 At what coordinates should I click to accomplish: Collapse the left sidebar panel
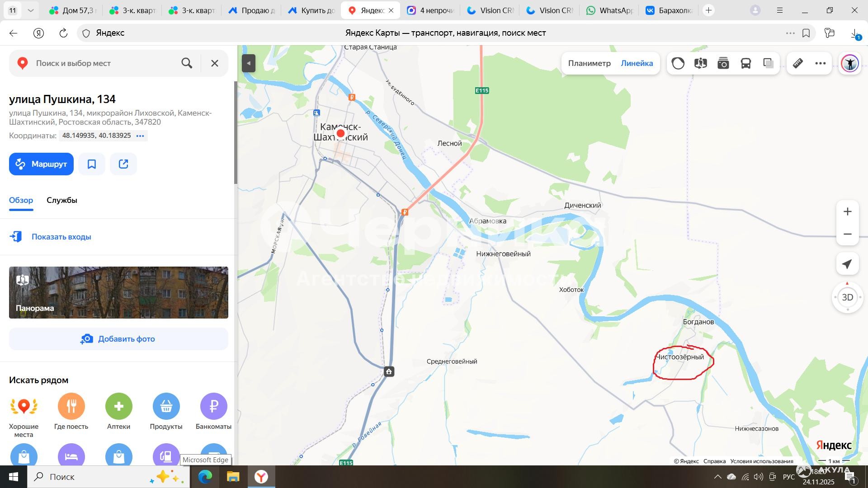tap(249, 63)
